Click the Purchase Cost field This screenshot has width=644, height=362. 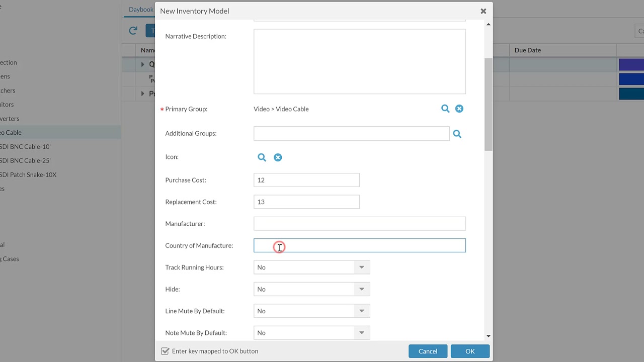306,180
